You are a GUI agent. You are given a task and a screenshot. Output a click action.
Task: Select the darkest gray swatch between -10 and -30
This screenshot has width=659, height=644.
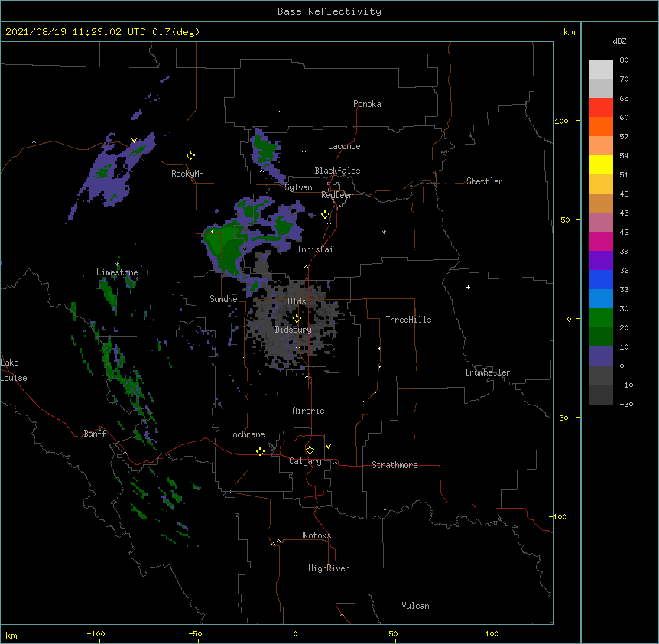[x=601, y=395]
